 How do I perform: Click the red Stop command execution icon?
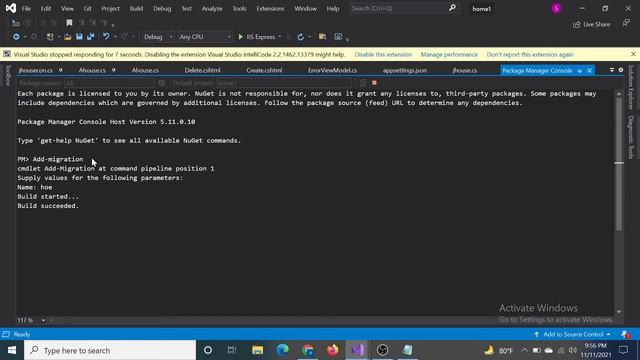tap(374, 83)
